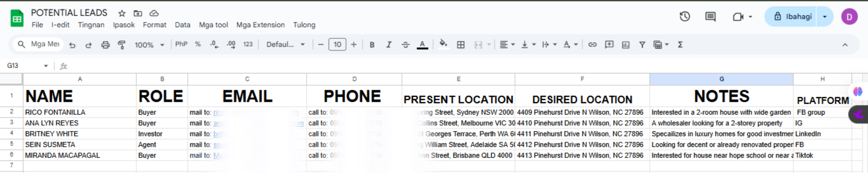Check the cloud save status icon
This screenshot has width=868, height=173.
tap(154, 13)
